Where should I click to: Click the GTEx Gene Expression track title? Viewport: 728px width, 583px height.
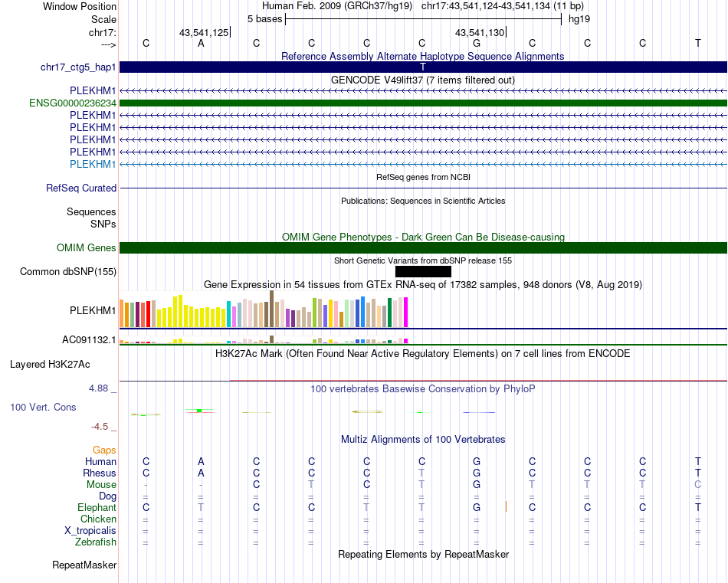coord(423,284)
